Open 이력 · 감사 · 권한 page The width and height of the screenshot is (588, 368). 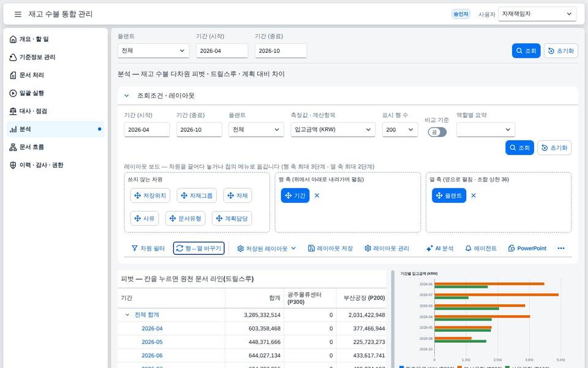56,165
